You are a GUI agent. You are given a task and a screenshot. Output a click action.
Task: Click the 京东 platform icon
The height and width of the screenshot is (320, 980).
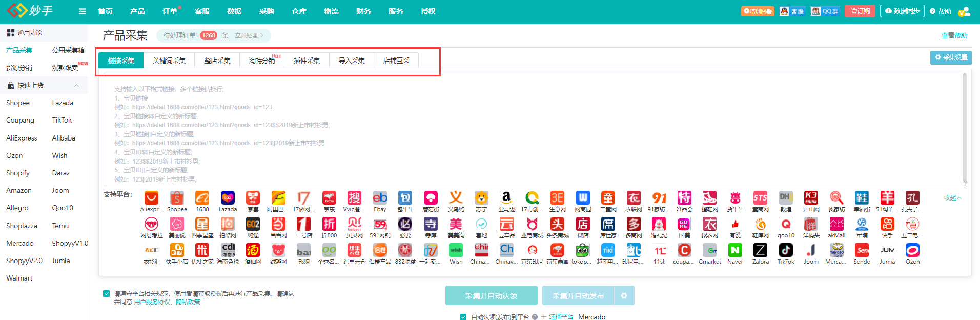[329, 198]
